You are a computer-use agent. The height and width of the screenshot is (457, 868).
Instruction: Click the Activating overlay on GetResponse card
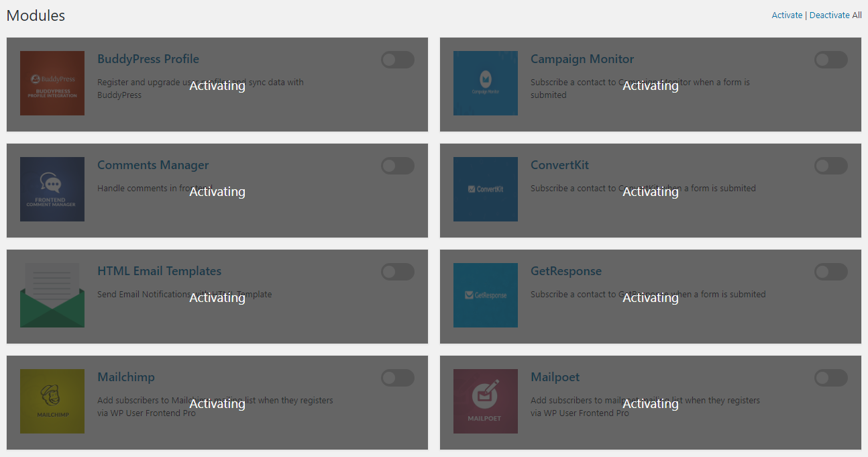coord(651,297)
